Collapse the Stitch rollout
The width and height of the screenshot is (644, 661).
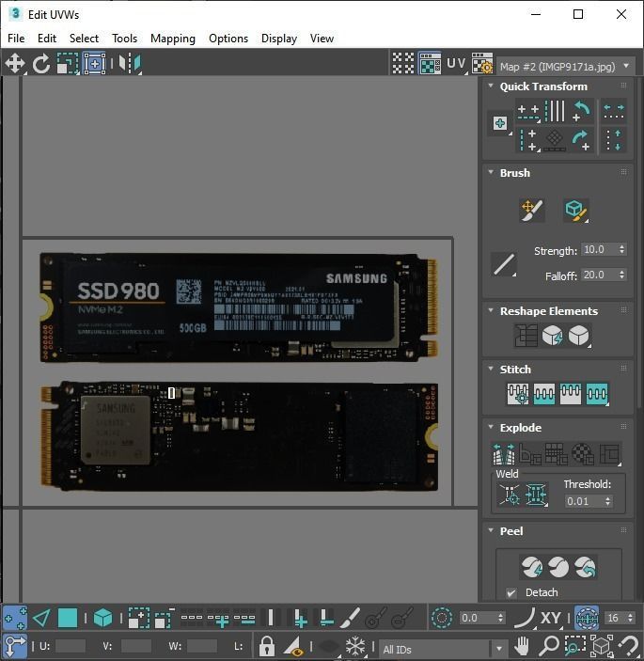[491, 369]
